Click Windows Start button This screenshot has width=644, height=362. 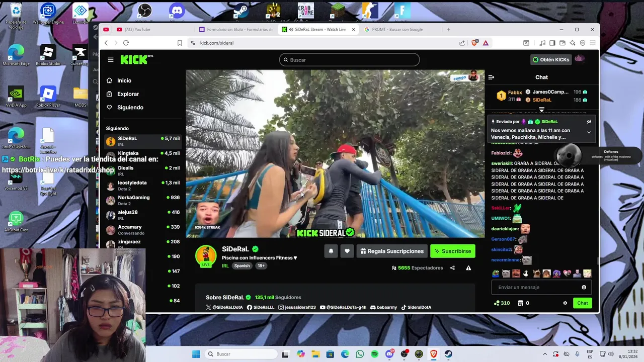[x=196, y=354]
